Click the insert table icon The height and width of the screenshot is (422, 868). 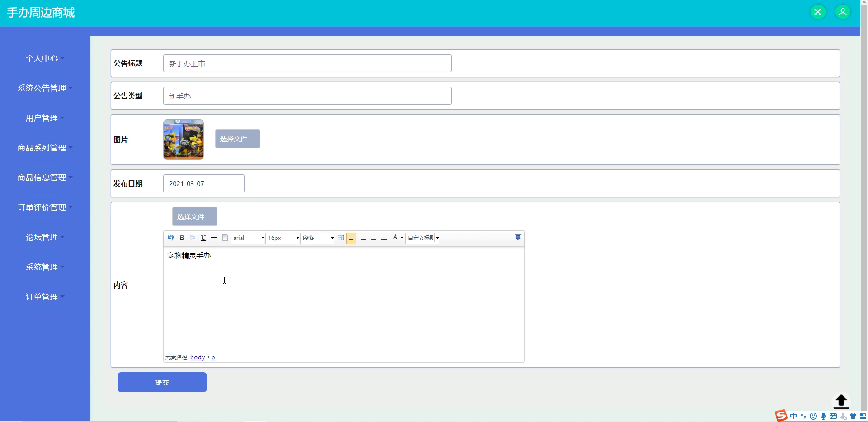340,238
